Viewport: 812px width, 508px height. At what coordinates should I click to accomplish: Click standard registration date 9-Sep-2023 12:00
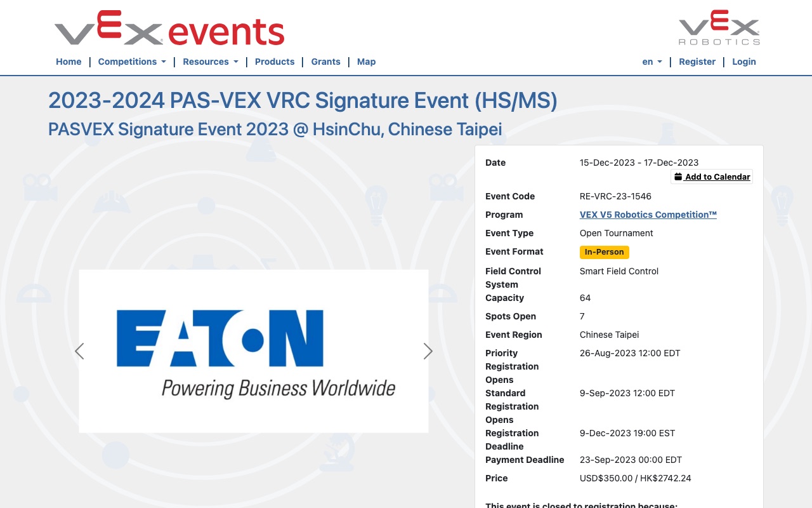[627, 393]
